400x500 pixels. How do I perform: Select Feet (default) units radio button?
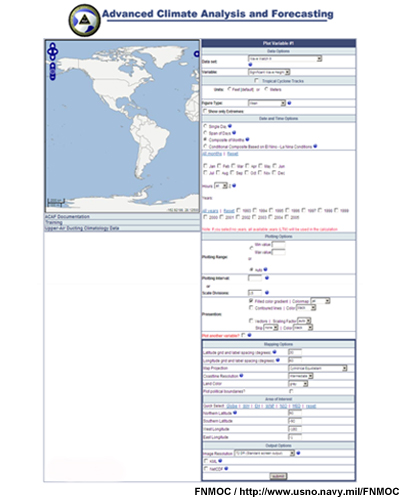click(x=229, y=89)
